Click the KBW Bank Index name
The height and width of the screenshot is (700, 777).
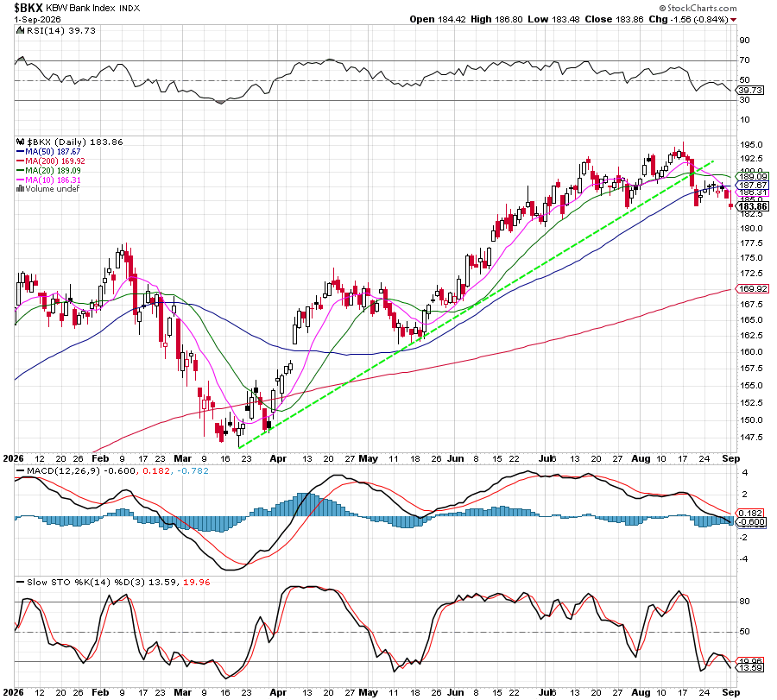[81, 9]
